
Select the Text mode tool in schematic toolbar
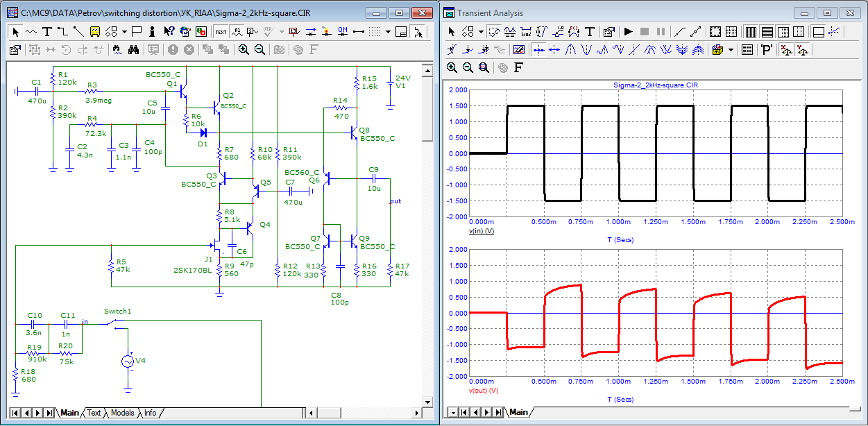tap(47, 31)
